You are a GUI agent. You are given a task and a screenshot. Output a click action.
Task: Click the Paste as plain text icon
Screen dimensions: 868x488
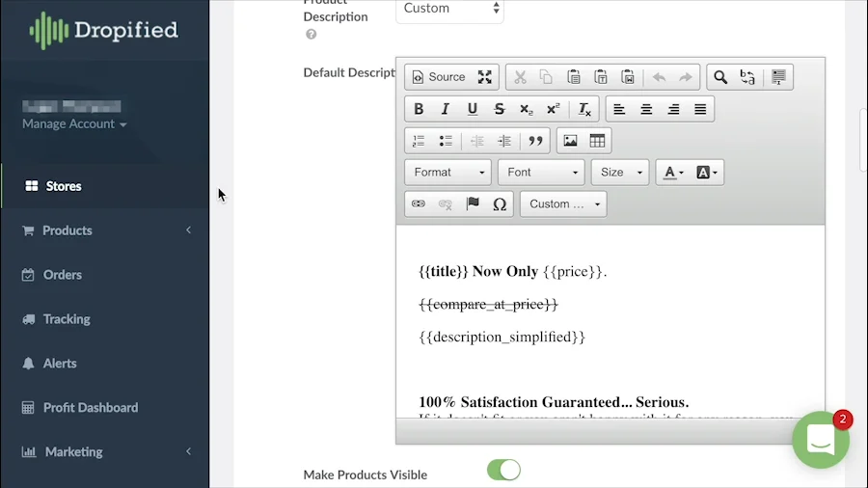click(x=601, y=77)
